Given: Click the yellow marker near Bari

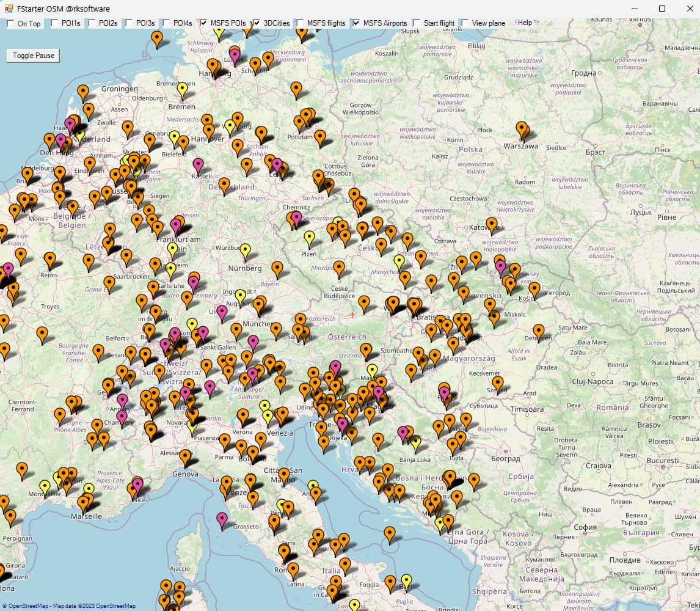Looking at the screenshot, I should (407, 580).
